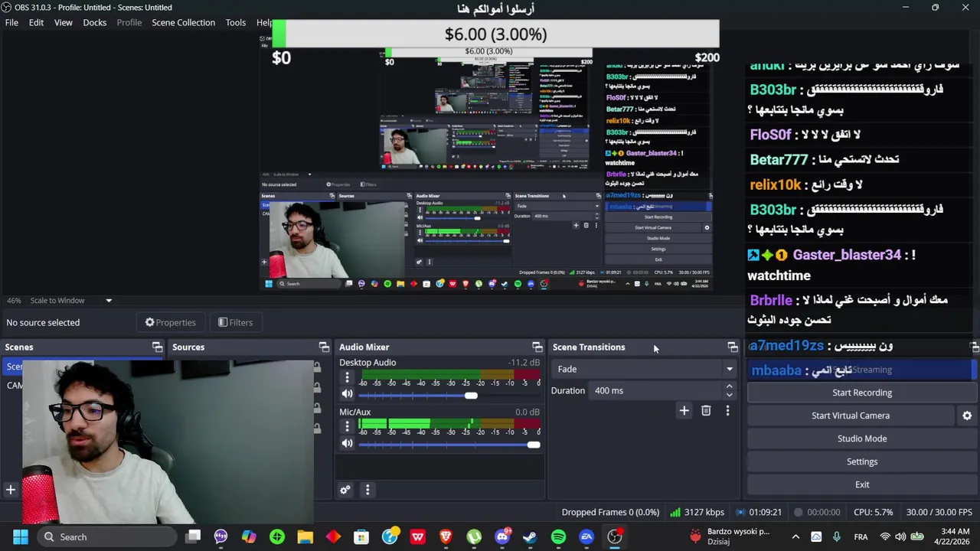The height and width of the screenshot is (551, 980).
Task: Open Profile menu
Action: (x=129, y=22)
